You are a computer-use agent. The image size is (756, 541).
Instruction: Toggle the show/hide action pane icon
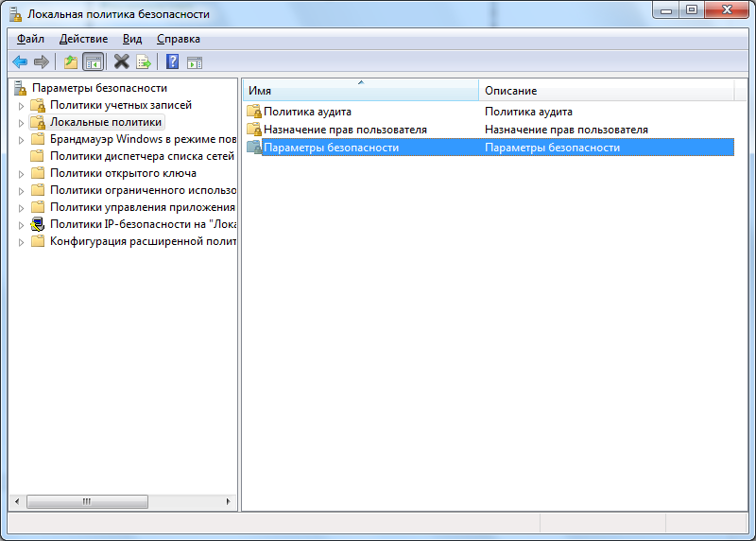(195, 62)
